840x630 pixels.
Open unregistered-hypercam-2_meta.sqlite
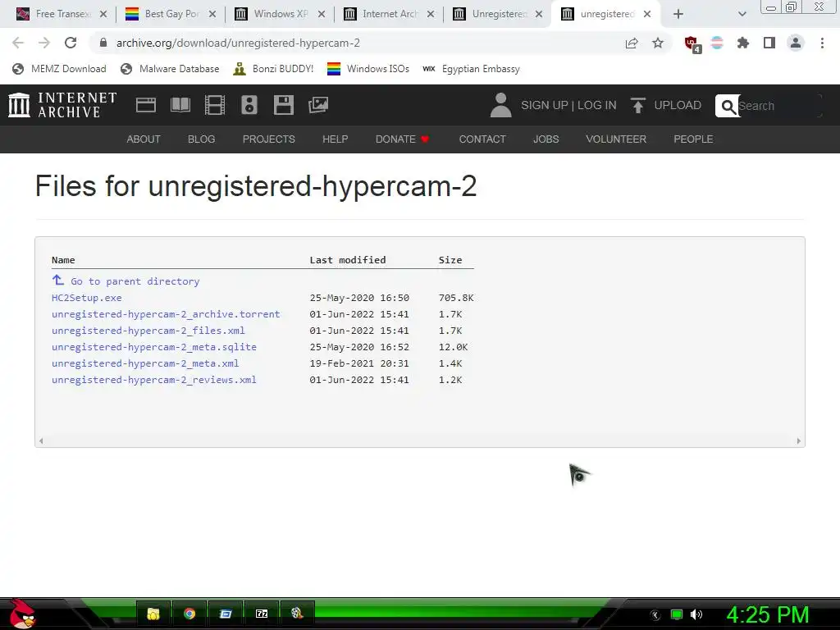pyautogui.click(x=154, y=347)
